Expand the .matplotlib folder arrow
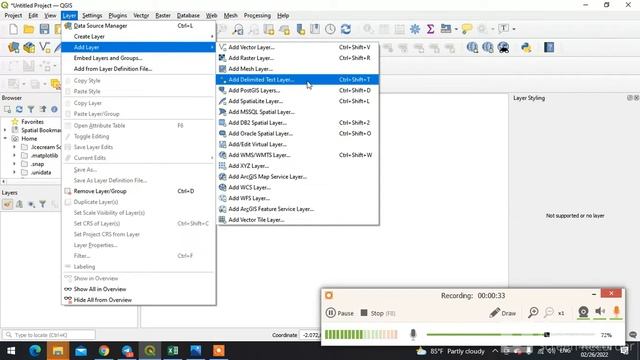 14,156
